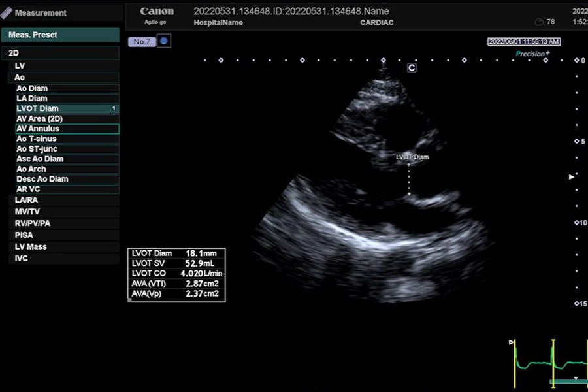Open the Meas. Preset button
The height and width of the screenshot is (392, 588).
coord(60,35)
